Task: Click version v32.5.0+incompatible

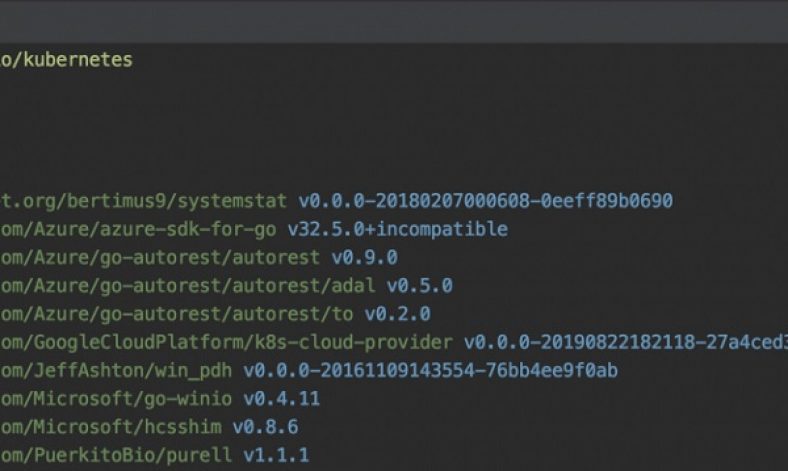Action: pyautogui.click(x=397, y=229)
